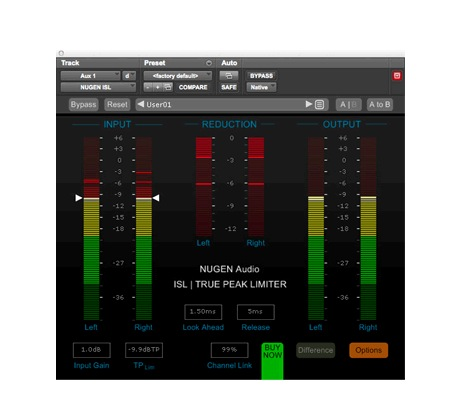Click the Right output level meter
Viewport: 460px width, 416px height.
[368, 229]
